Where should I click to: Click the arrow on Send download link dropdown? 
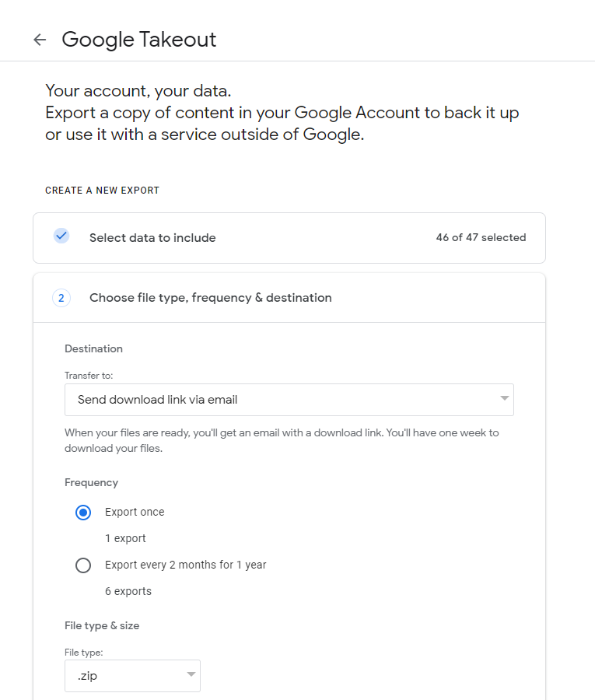click(x=504, y=398)
